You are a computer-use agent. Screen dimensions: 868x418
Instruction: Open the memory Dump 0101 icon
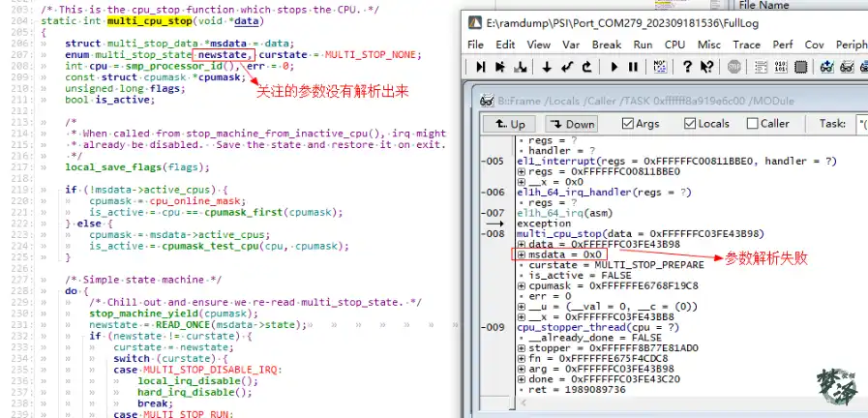781,67
